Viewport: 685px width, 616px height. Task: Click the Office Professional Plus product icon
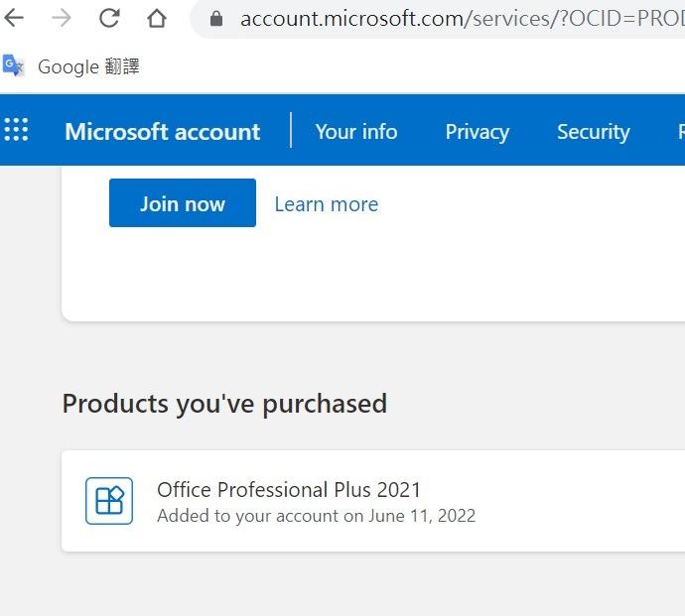109,501
